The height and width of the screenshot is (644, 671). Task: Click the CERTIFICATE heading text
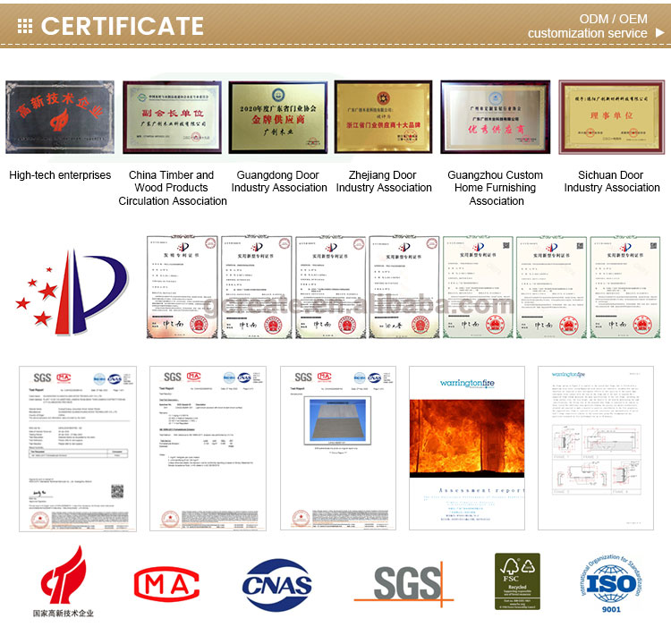click(x=123, y=26)
